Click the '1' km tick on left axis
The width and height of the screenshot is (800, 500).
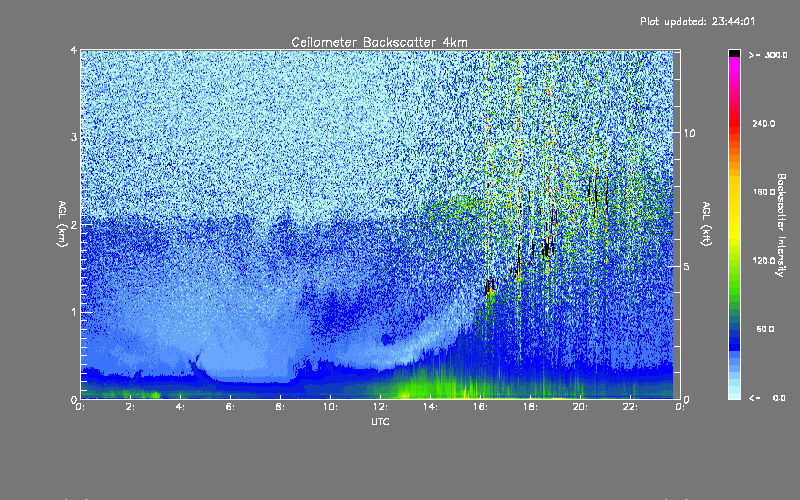click(x=74, y=312)
